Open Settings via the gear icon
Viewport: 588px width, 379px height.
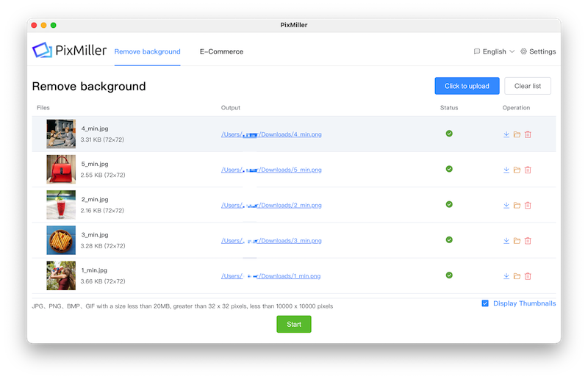523,51
